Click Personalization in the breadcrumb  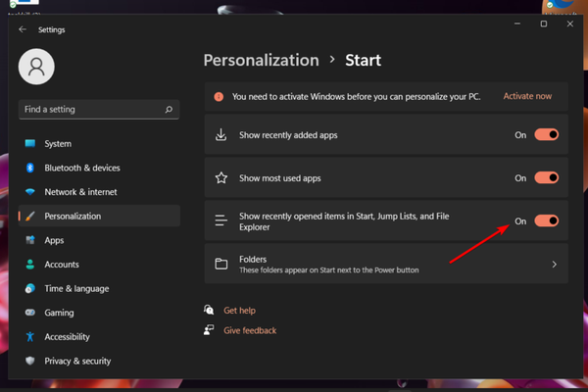pyautogui.click(x=262, y=60)
